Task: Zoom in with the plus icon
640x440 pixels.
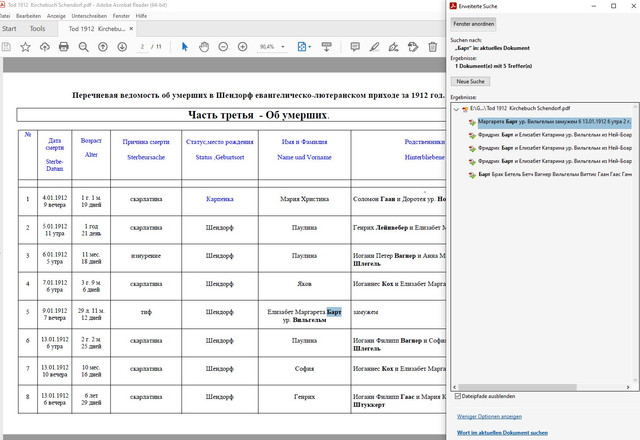Action: click(242, 47)
